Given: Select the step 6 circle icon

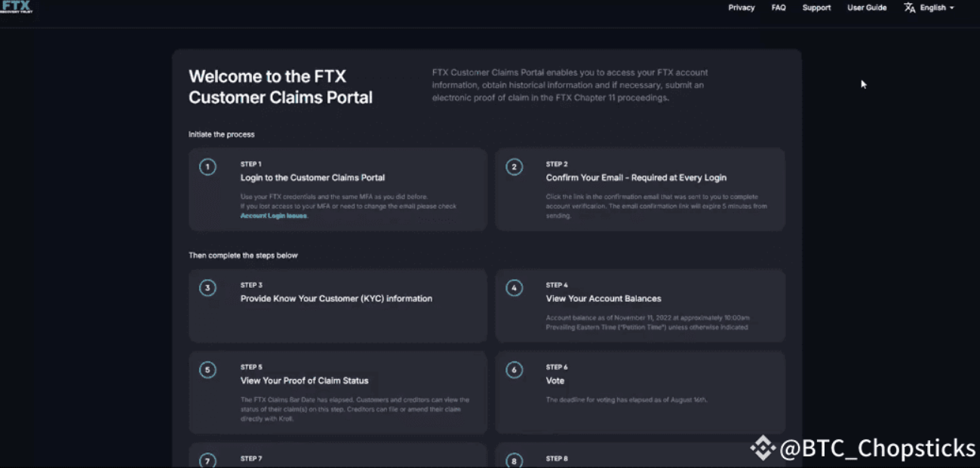Looking at the screenshot, I should pyautogui.click(x=514, y=370).
